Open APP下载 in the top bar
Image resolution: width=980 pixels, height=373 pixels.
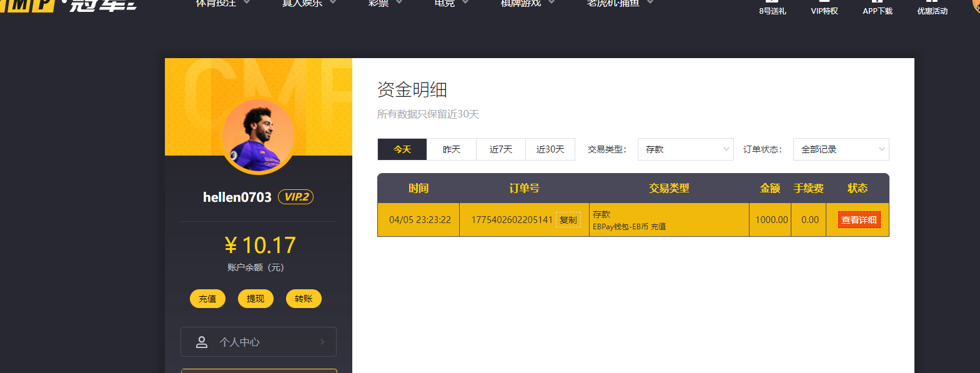tap(878, 7)
